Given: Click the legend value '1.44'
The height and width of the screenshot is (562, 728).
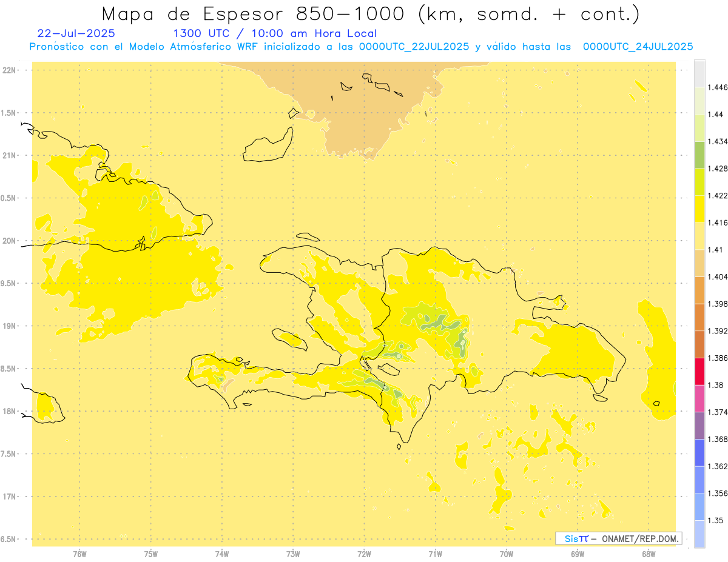Looking at the screenshot, I should [716, 115].
